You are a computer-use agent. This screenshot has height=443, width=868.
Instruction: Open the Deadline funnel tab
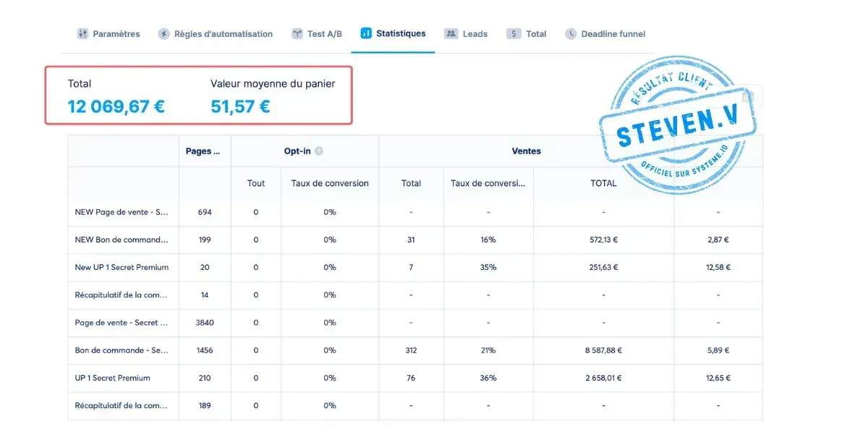[x=611, y=33]
